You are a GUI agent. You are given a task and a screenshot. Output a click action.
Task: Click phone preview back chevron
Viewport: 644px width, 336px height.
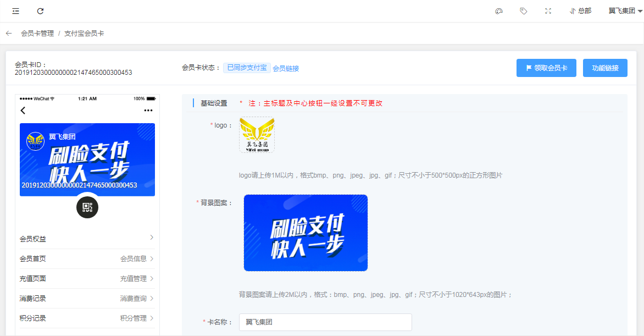point(23,110)
